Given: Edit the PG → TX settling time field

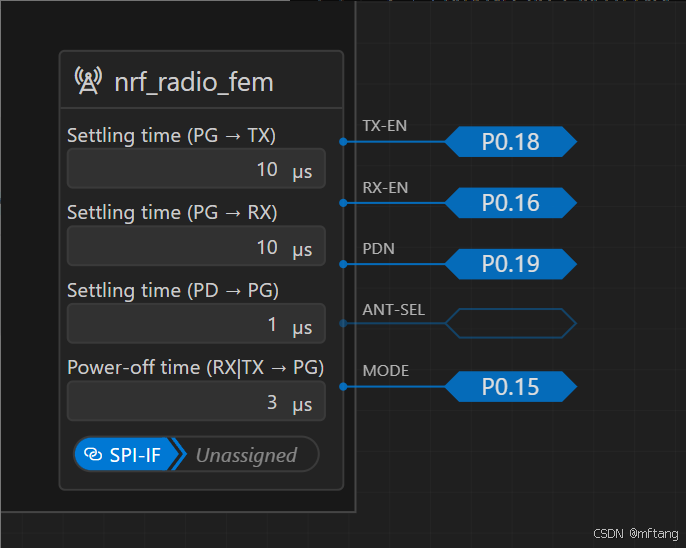Looking at the screenshot, I should click(196, 169).
